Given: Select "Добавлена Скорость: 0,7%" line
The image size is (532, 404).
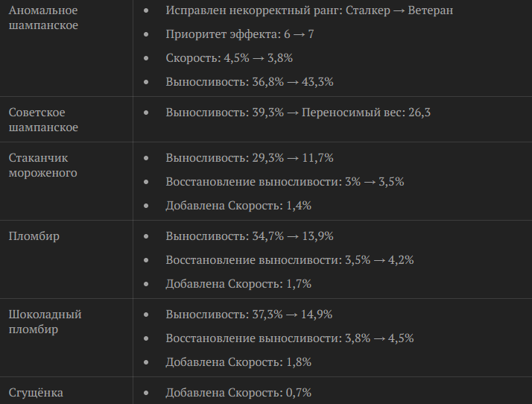Looking at the screenshot, I should point(238,392).
